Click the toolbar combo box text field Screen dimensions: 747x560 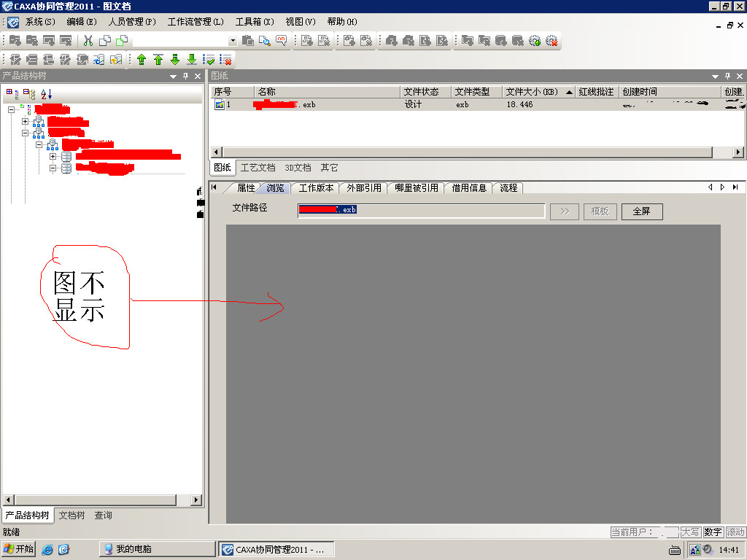tap(181, 41)
